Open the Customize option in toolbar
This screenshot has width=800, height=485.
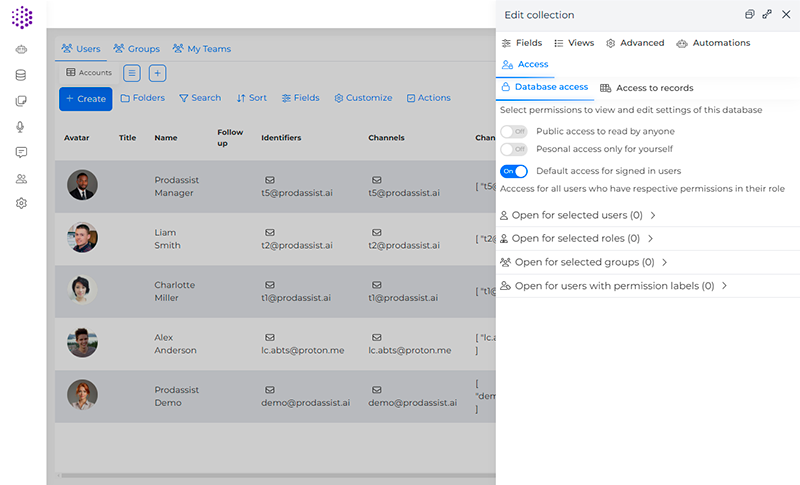point(363,98)
